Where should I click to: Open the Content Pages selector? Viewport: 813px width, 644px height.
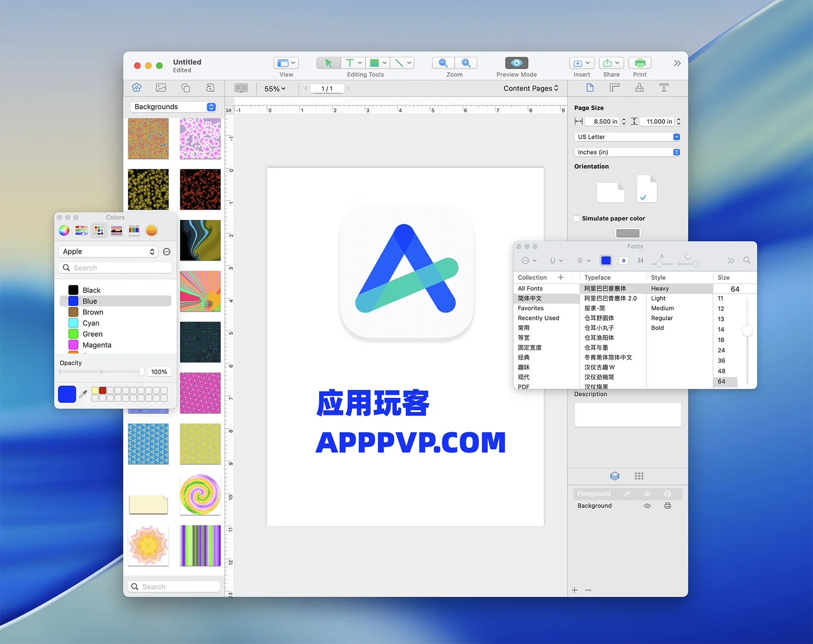pos(531,88)
